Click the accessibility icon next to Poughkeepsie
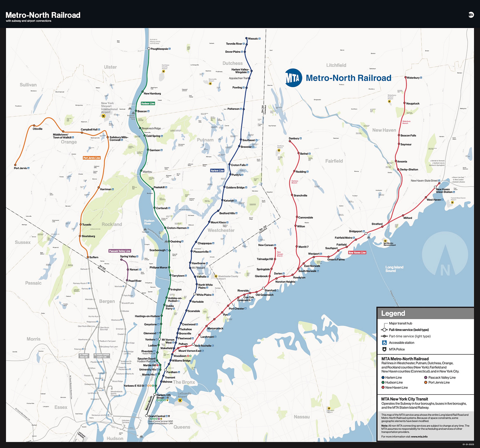The height and width of the screenshot is (448, 480). 169,49
